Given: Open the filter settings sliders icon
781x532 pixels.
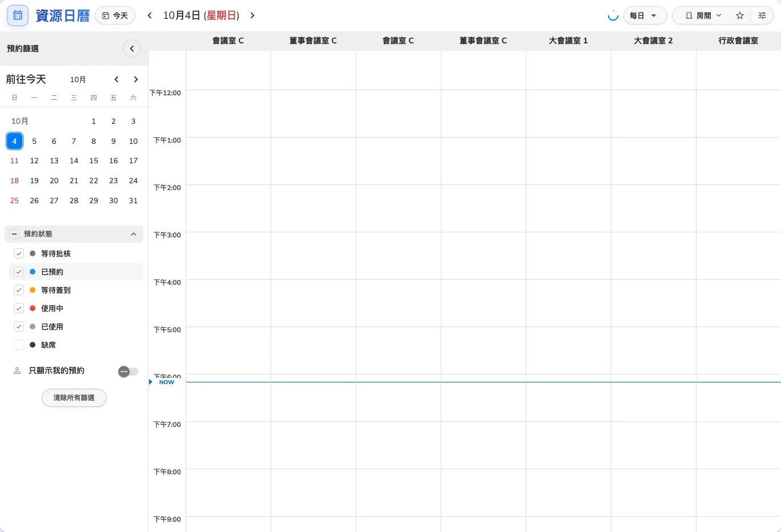Looking at the screenshot, I should tap(762, 15).
